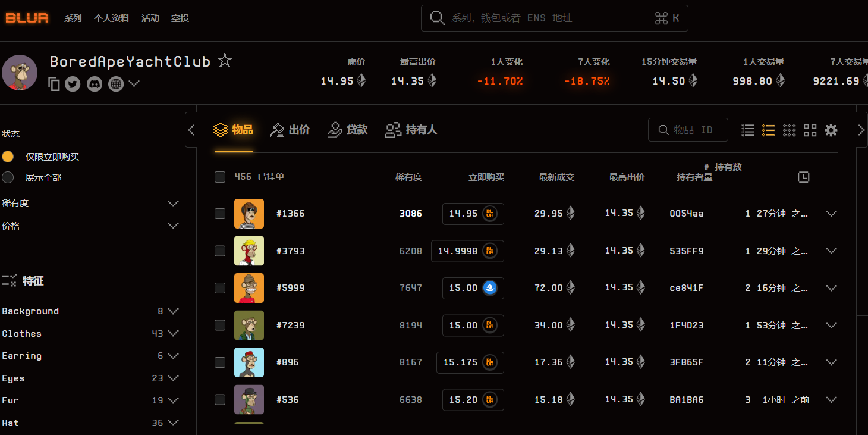Expand the Clothes trait filter

click(173, 333)
